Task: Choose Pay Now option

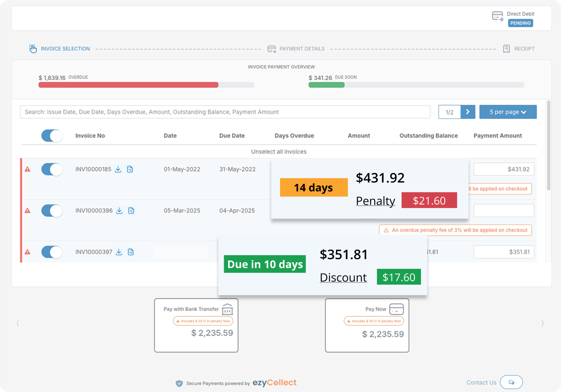Action: 367,325
